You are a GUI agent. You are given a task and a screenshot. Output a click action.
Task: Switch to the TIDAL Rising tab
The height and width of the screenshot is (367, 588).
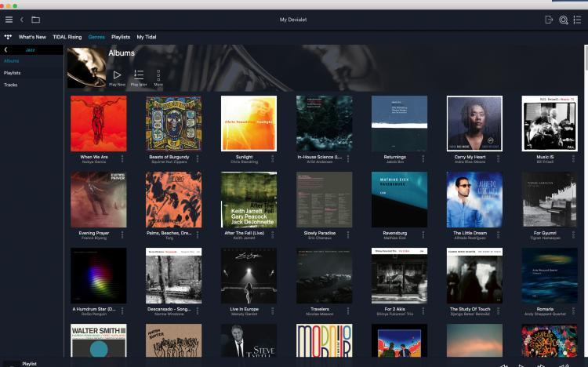pyautogui.click(x=67, y=37)
